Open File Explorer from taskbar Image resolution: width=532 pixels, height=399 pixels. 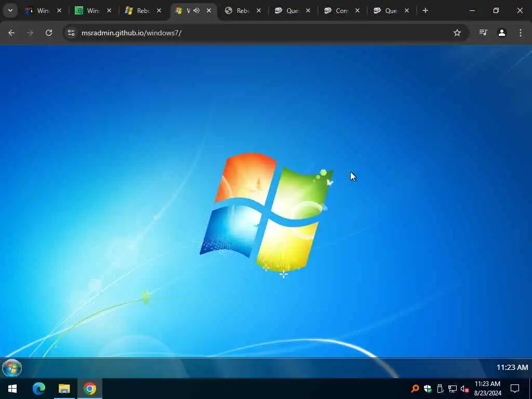click(64, 389)
